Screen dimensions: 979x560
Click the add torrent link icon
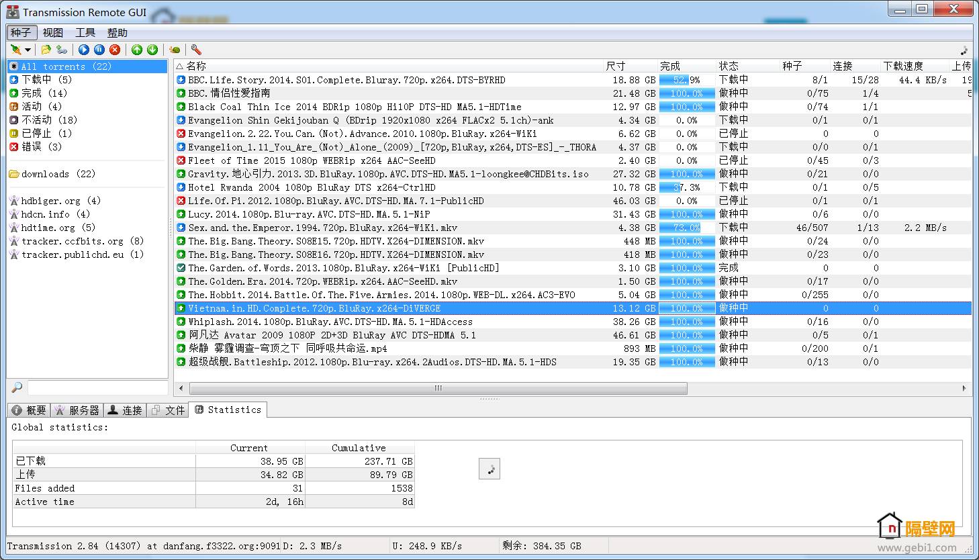[x=62, y=50]
